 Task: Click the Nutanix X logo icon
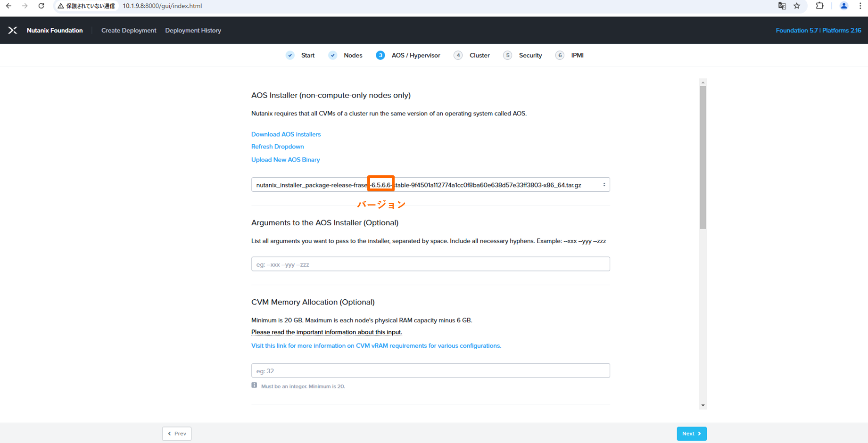point(13,30)
